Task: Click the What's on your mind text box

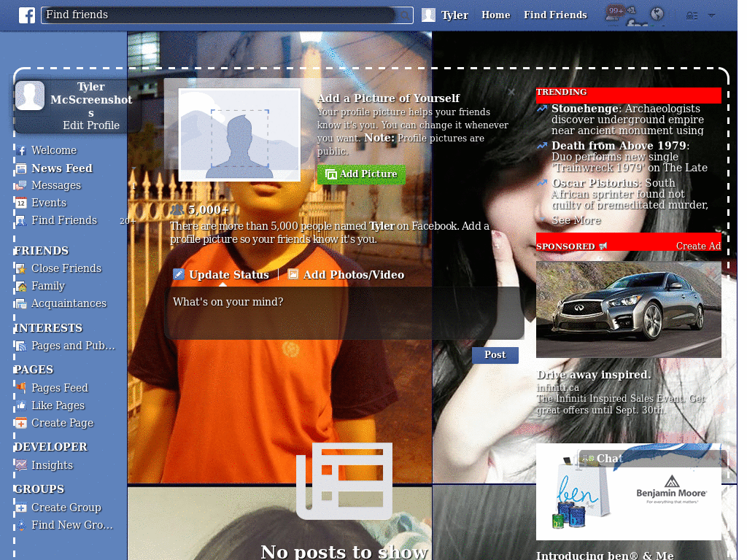Action: 345,313
